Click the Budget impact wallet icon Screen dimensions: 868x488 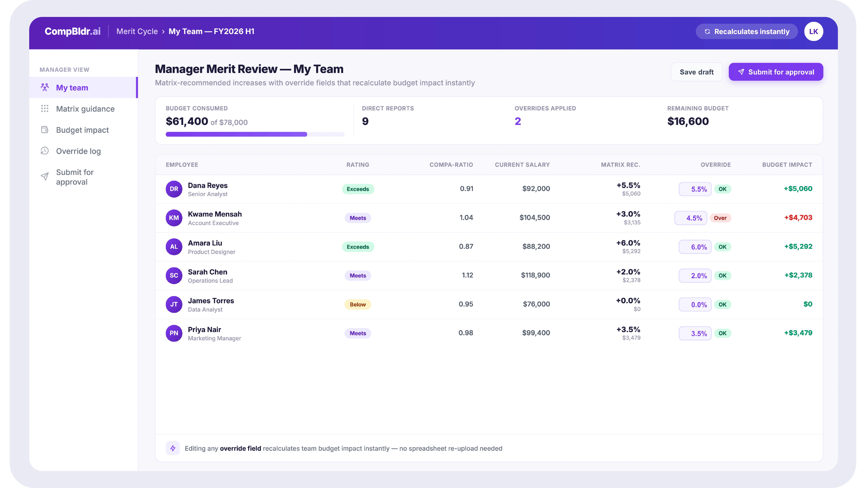tap(44, 130)
